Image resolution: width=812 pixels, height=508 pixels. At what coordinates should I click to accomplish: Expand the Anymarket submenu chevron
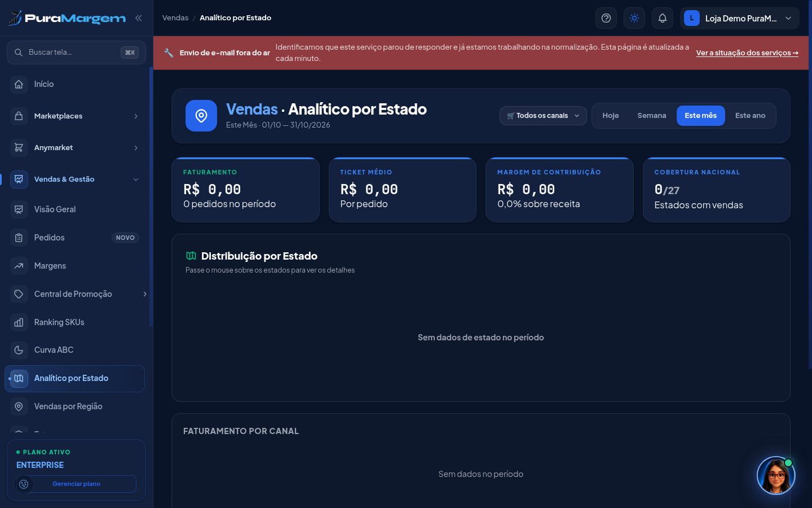(x=136, y=148)
